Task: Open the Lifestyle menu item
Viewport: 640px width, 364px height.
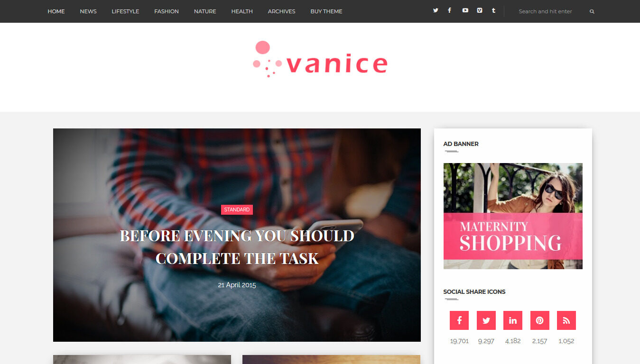Action: tap(125, 11)
